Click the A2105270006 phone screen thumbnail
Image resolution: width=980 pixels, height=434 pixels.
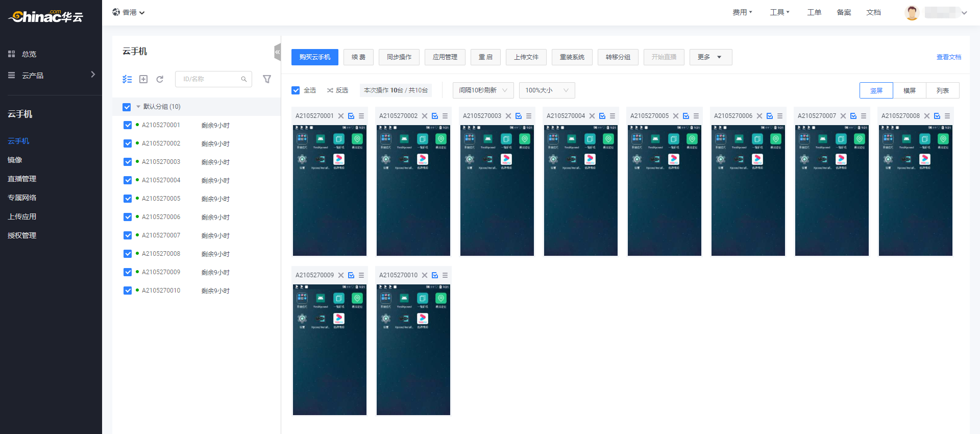coord(748,190)
